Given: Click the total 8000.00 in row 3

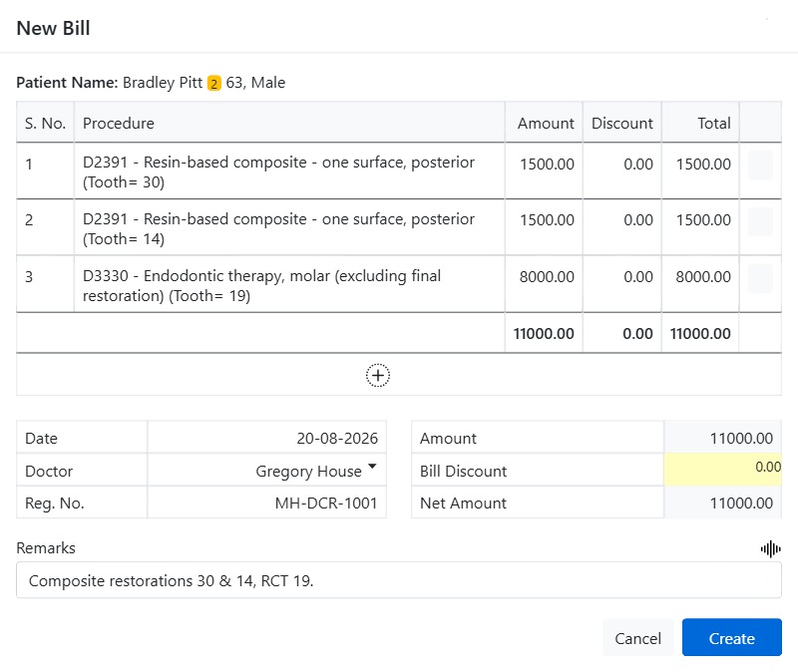Looking at the screenshot, I should (703, 277).
